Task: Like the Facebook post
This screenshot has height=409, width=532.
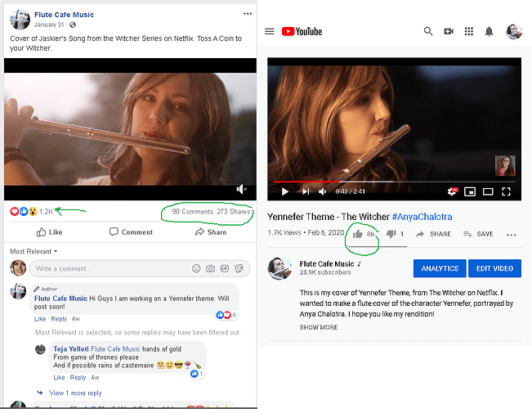Action: coord(50,232)
